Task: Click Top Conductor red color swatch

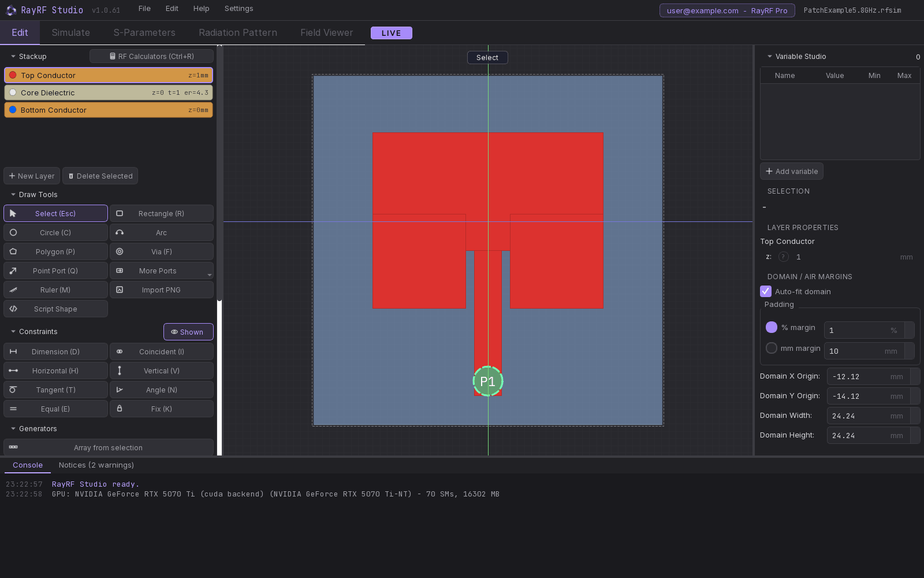Action: (x=13, y=75)
